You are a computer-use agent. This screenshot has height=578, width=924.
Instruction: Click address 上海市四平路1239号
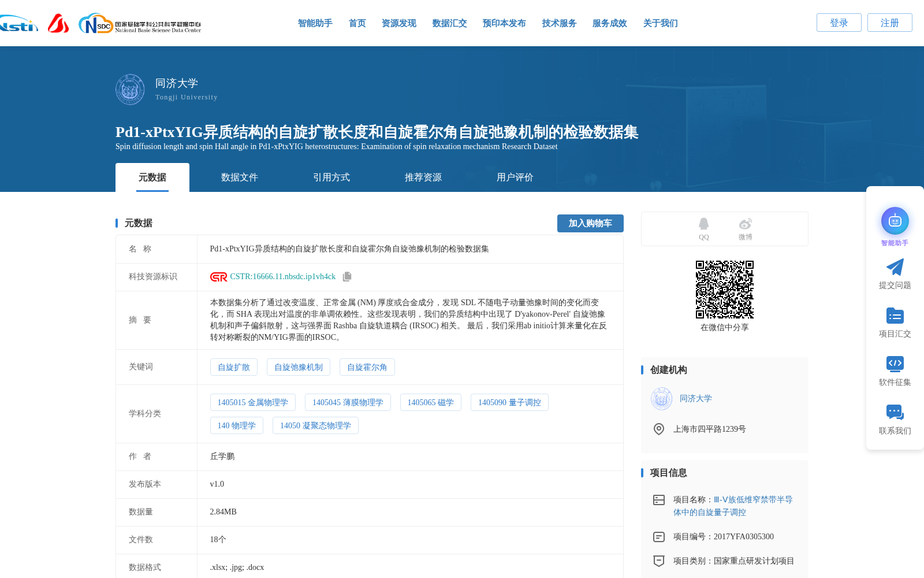710,429
